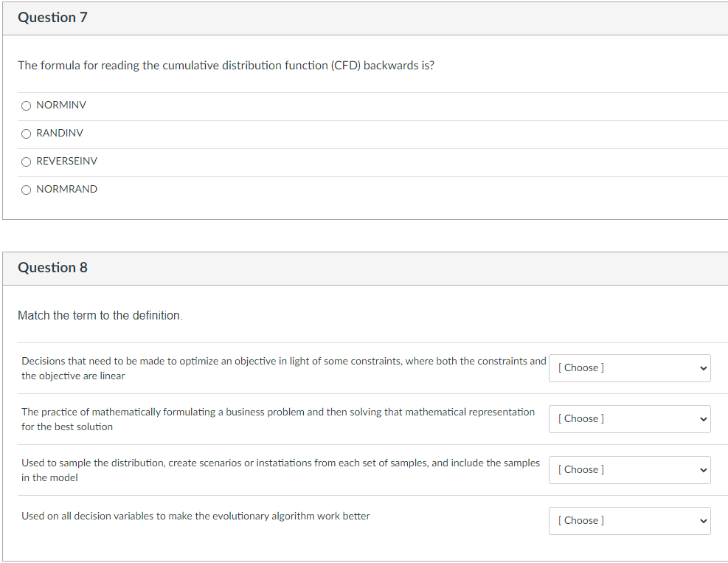Click definition text about sampling the distribution

pyautogui.click(x=280, y=470)
